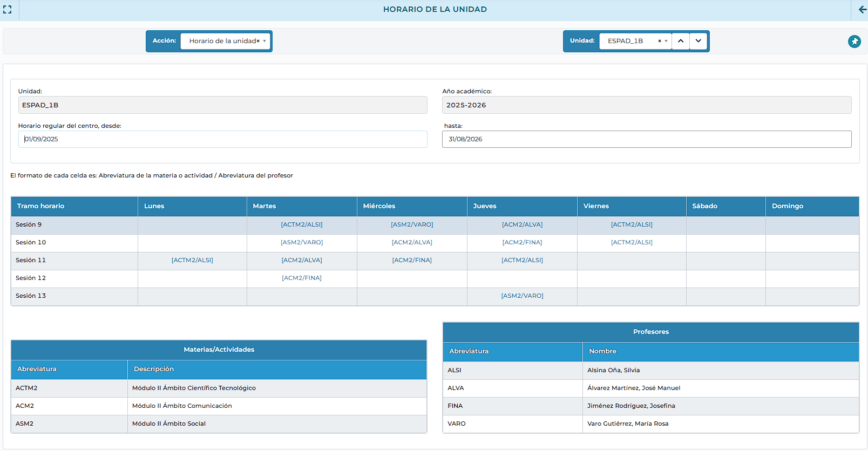
Task: Click Friday Sesión 10 ACTM2/ALSI entry
Action: coord(632,243)
